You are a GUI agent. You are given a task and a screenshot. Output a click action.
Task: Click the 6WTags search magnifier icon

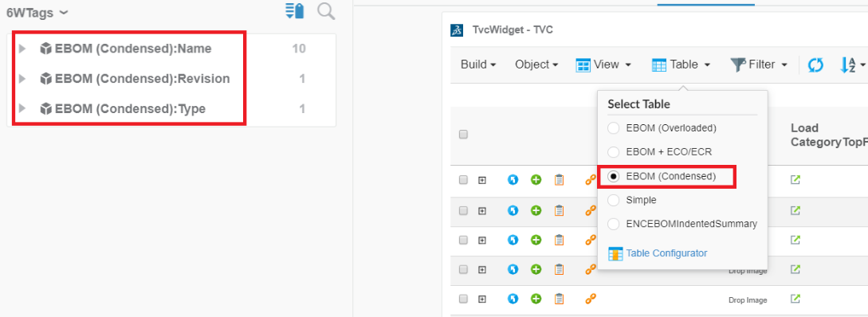click(x=326, y=11)
